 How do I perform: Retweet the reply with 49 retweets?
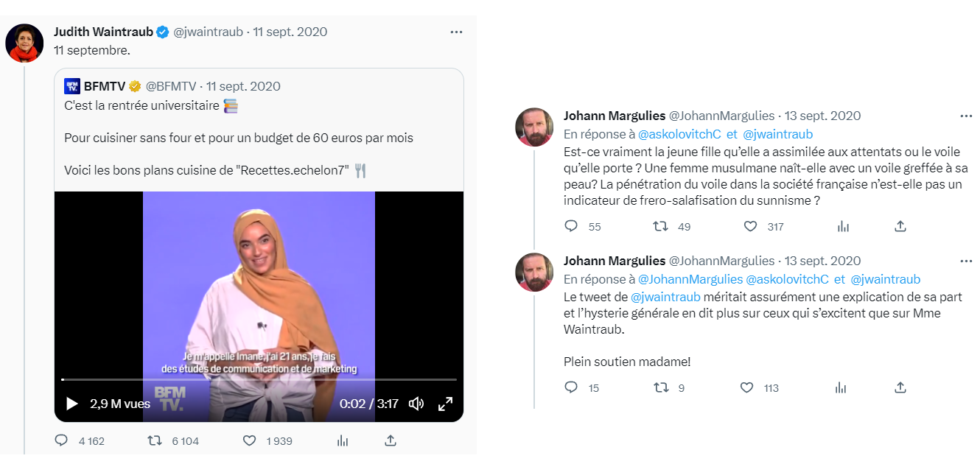[x=660, y=226]
